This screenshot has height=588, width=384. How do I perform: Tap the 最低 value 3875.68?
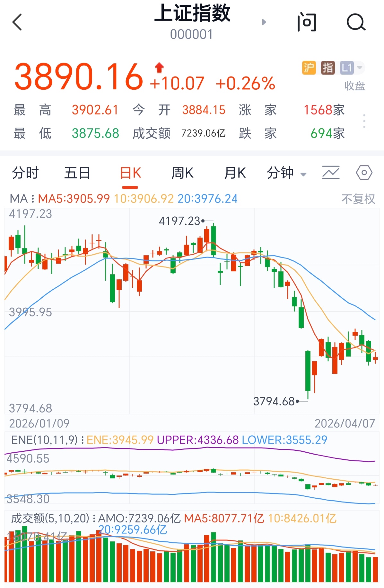coord(95,133)
